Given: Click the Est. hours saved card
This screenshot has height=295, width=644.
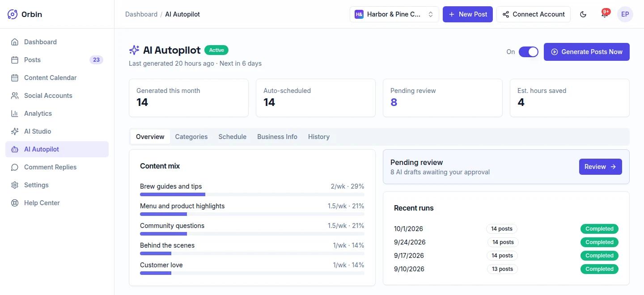Looking at the screenshot, I should 570,98.
